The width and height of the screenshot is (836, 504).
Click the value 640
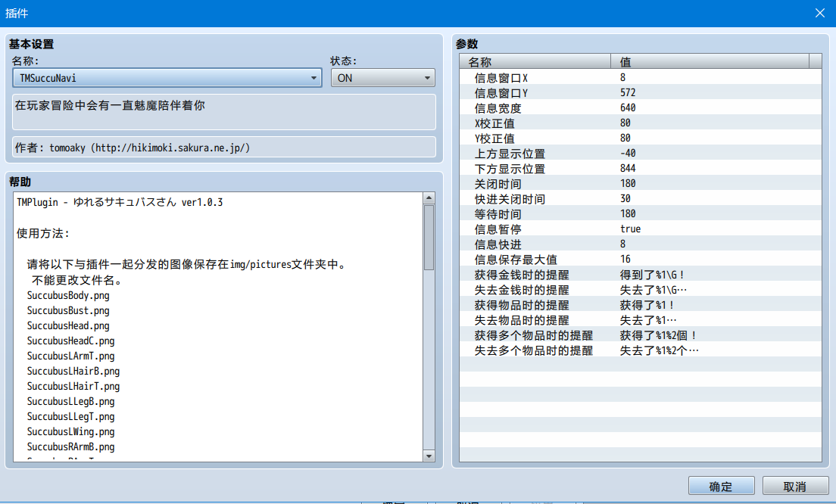click(x=628, y=107)
